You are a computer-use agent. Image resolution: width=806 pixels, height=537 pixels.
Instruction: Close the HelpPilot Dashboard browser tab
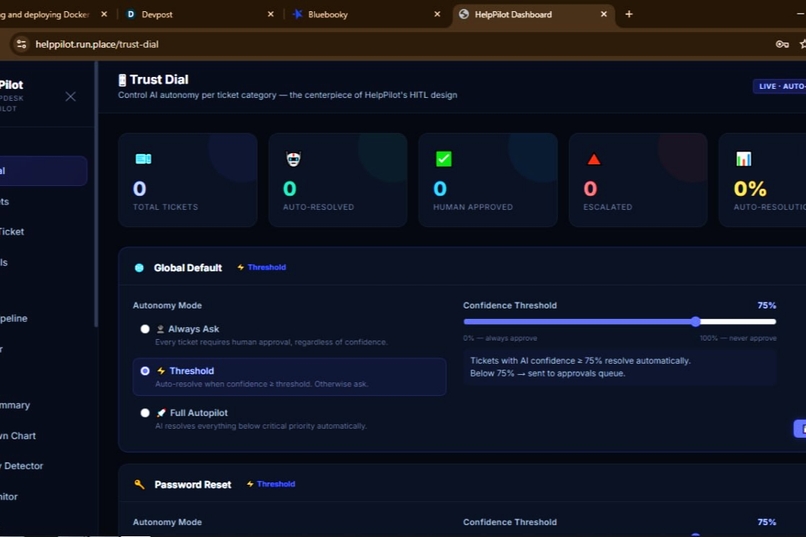[x=604, y=14]
